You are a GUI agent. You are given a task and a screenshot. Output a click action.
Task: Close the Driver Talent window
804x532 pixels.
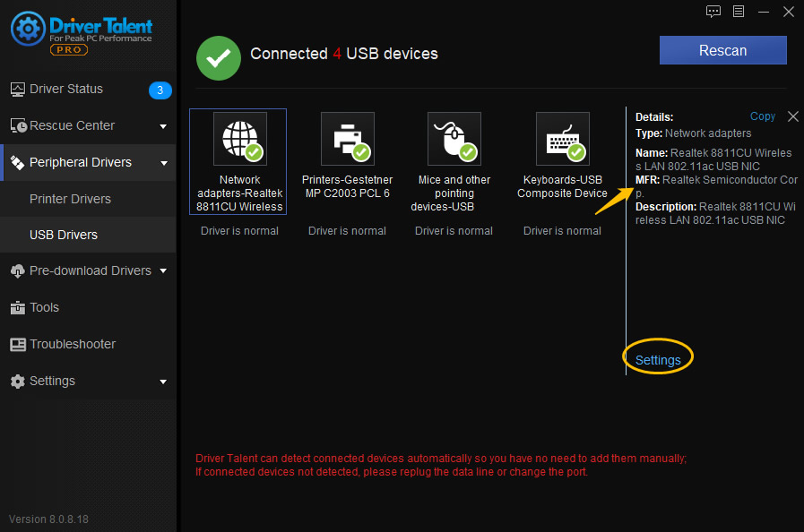(789, 12)
